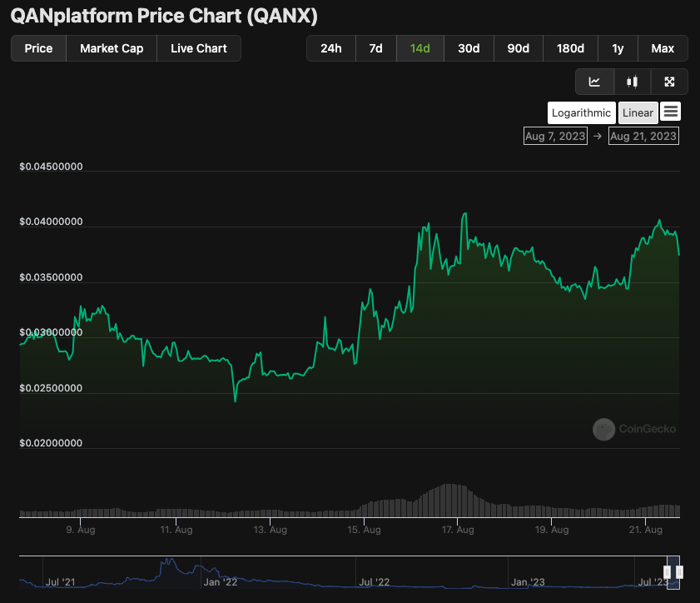Set range to 24h
This screenshot has width=700, height=603.
click(x=331, y=48)
